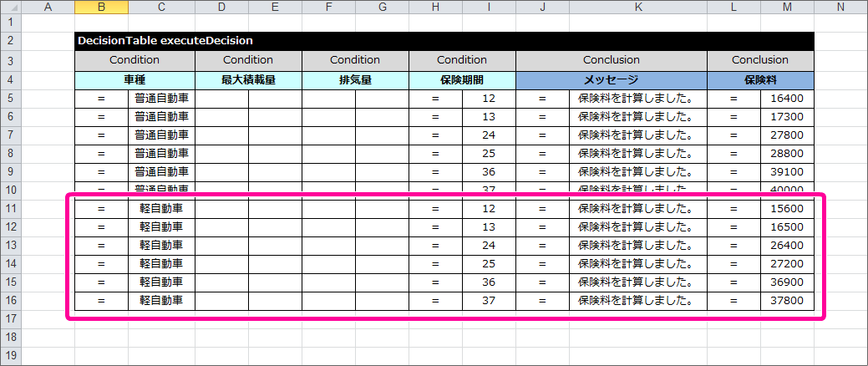Select the cell with value 16400
The height and width of the screenshot is (366, 868).
tap(787, 99)
